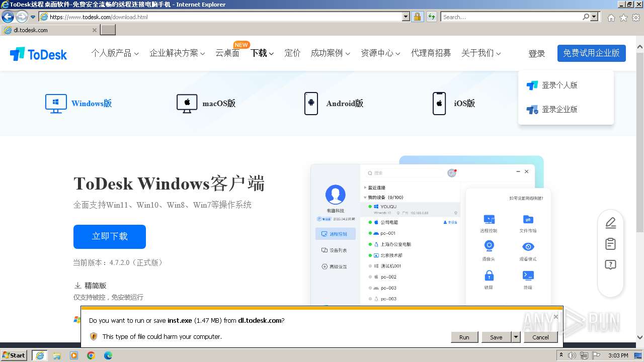Screen dimensions: 644x362
Task: Select the dl.todesk.com browser tab
Action: pos(49,30)
